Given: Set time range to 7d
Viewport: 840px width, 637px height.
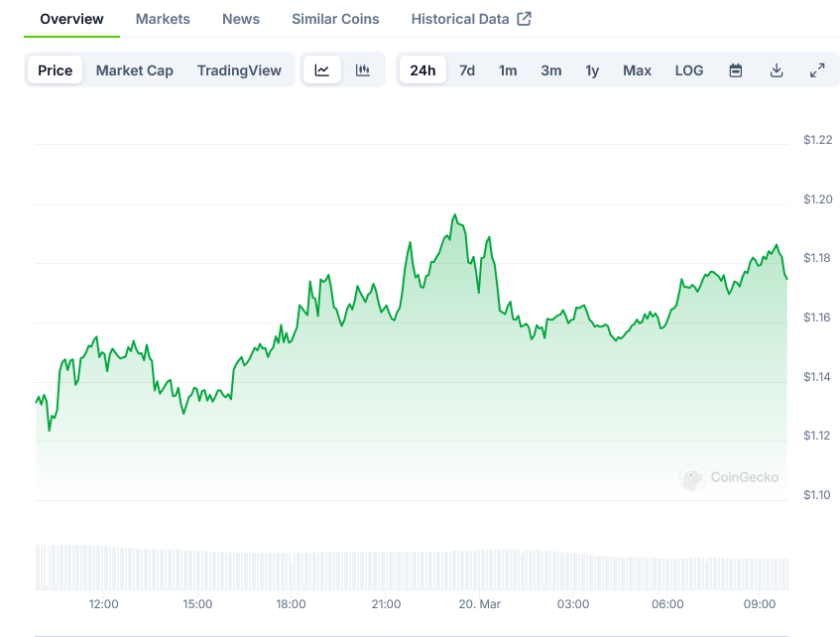Looking at the screenshot, I should point(467,70).
